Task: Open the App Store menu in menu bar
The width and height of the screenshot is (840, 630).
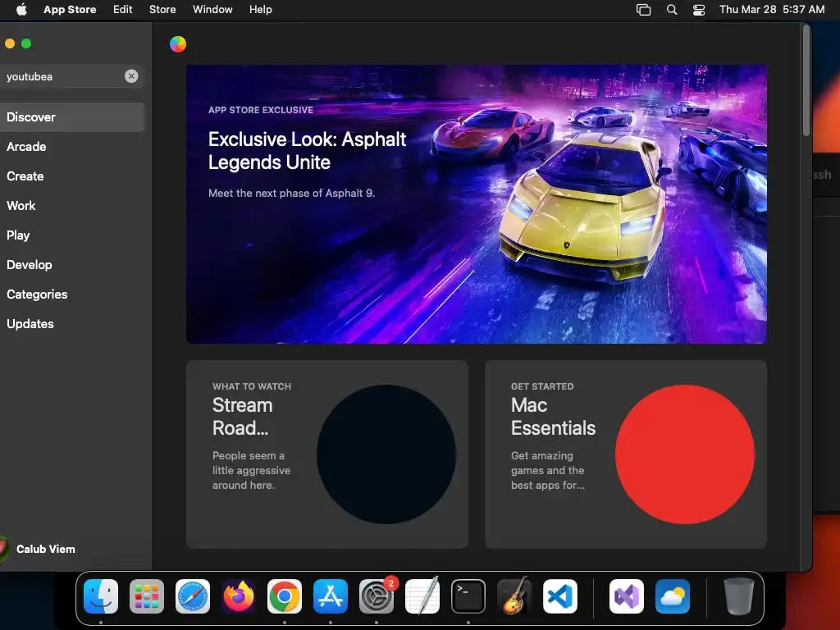Action: coord(70,10)
